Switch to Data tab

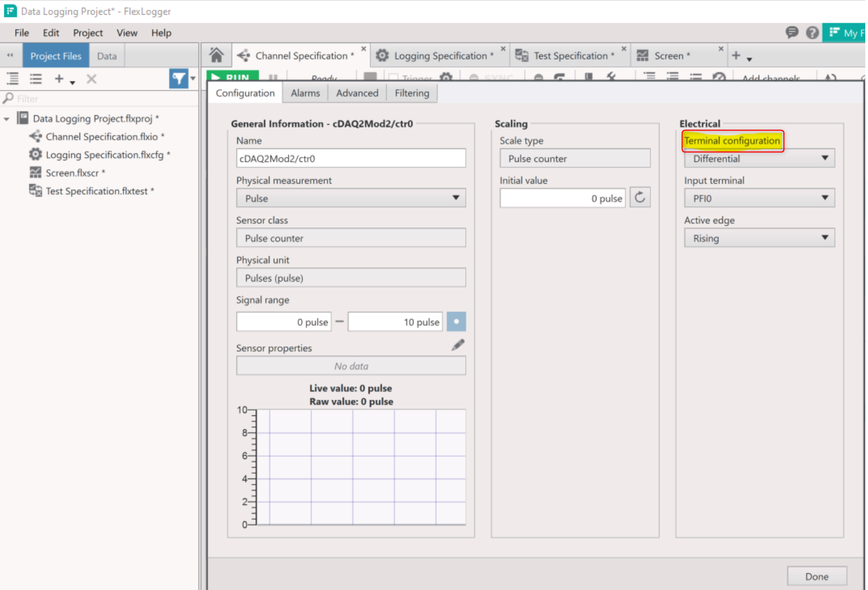point(107,55)
